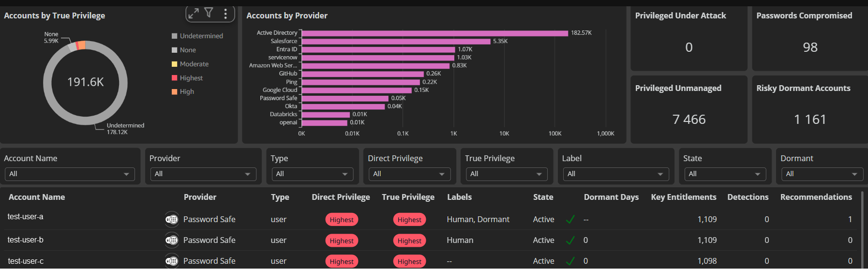The image size is (868, 271).
Task: Toggle High legend swatch
Action: coord(174,91)
